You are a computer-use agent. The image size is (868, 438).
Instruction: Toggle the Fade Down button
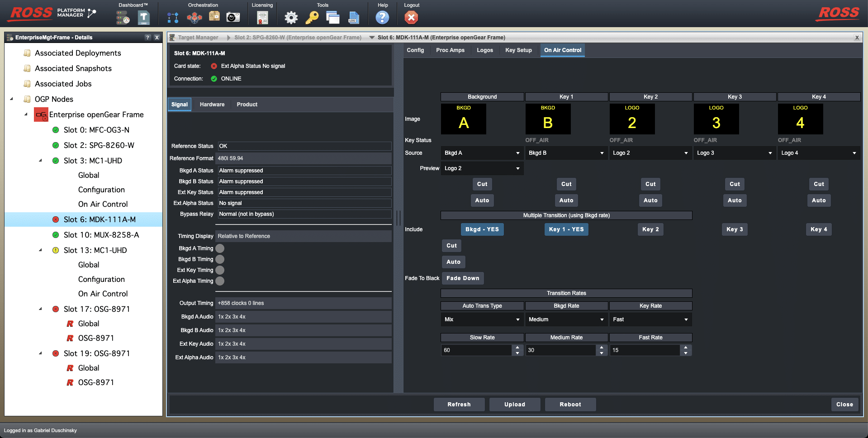tap(463, 278)
